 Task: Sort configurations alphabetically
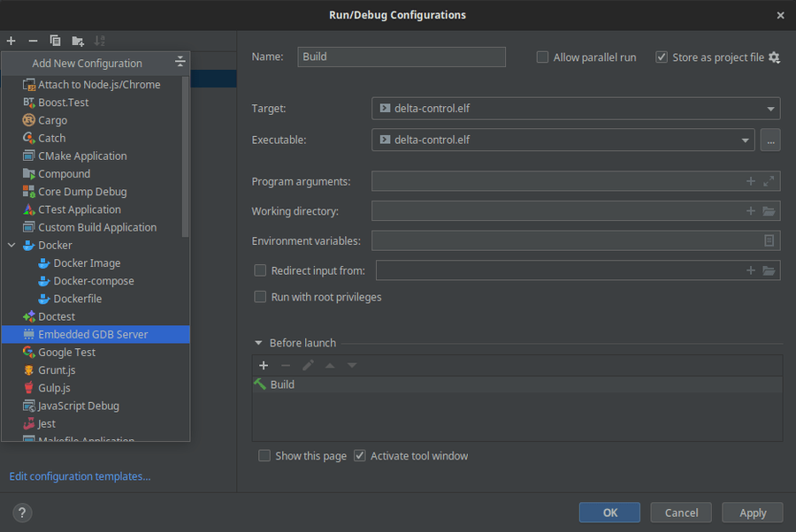99,40
